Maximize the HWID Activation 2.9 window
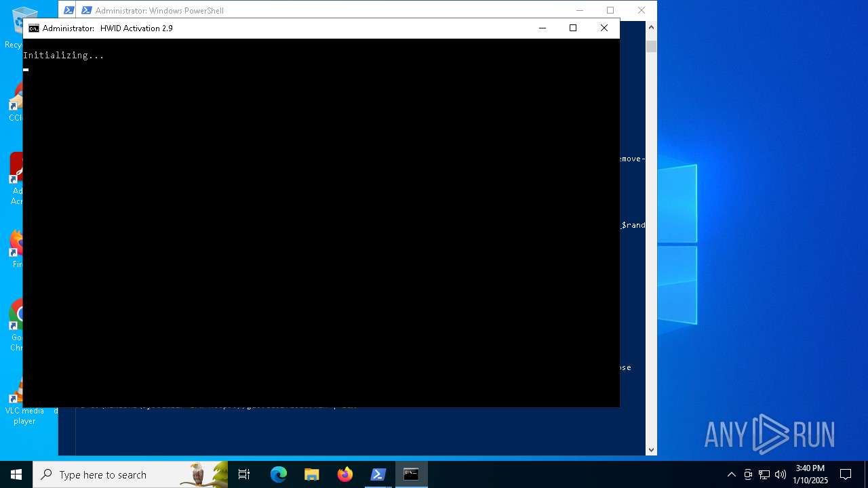The image size is (868, 488). tap(573, 28)
